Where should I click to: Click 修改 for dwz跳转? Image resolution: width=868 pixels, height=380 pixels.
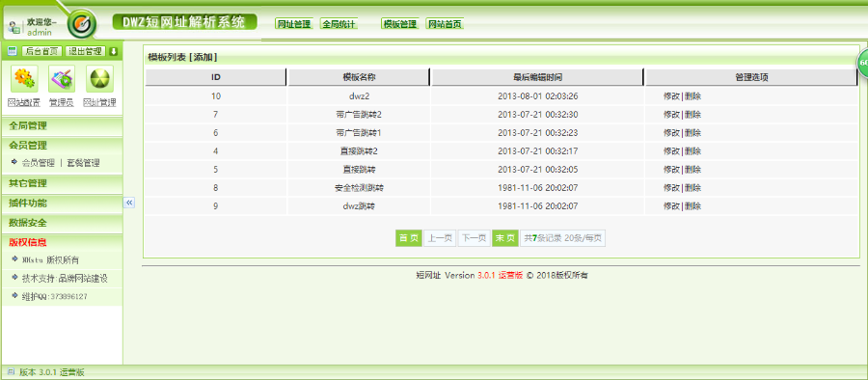click(671, 206)
